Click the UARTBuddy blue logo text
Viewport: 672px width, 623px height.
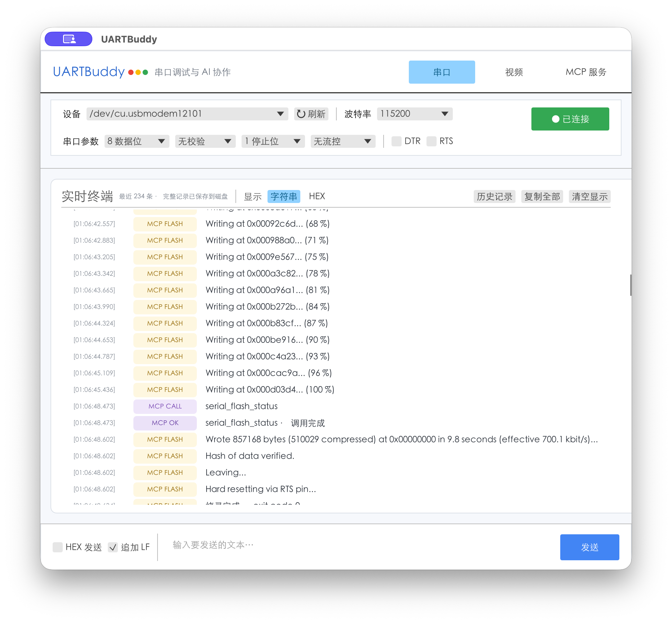tap(89, 72)
